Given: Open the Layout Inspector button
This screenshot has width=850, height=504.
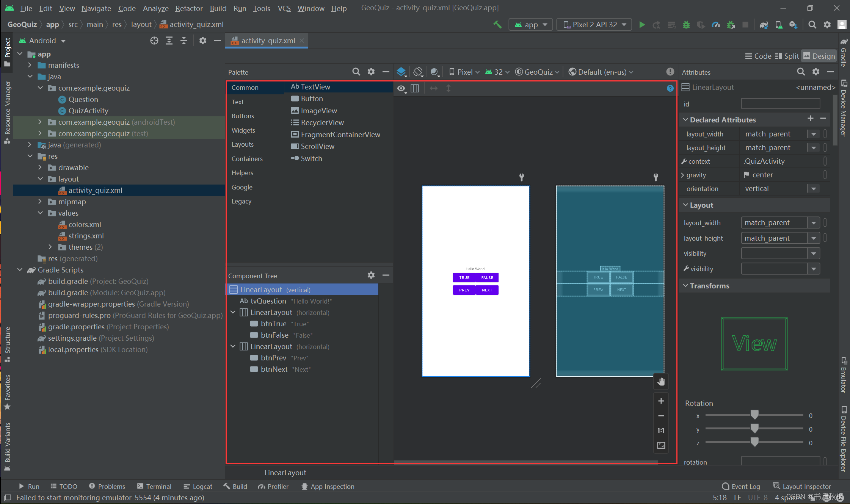Looking at the screenshot, I should click(802, 486).
